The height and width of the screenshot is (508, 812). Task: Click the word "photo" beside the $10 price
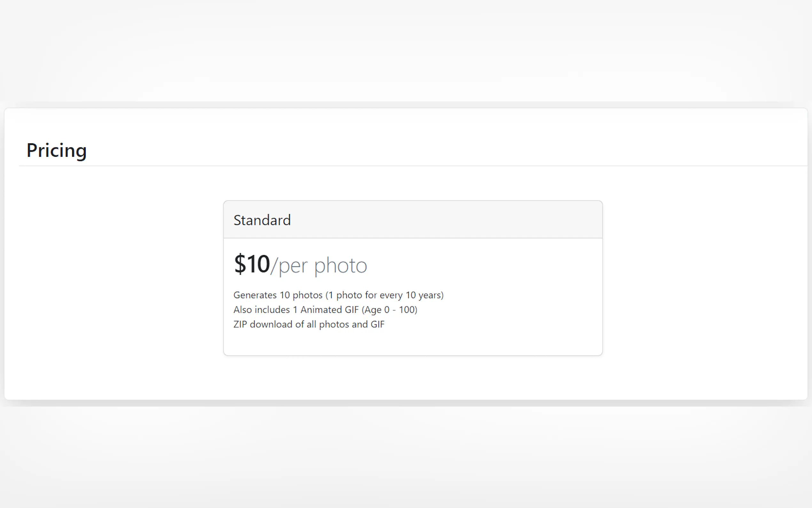[x=340, y=266]
